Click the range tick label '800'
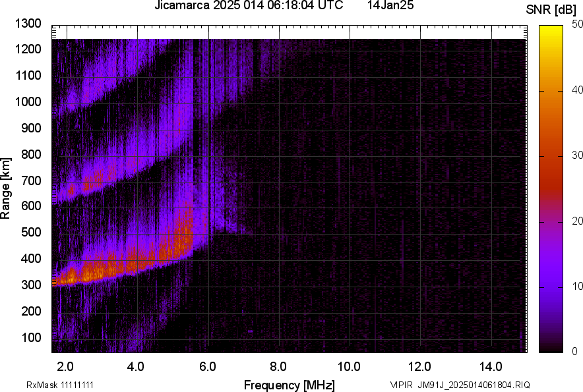Viewport: 583px width, 392px height. (x=31, y=154)
